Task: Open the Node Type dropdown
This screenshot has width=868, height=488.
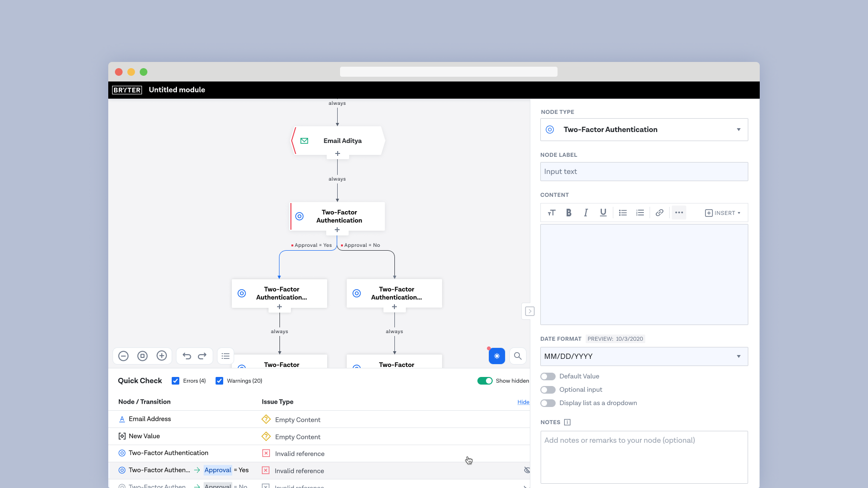Action: coord(644,130)
